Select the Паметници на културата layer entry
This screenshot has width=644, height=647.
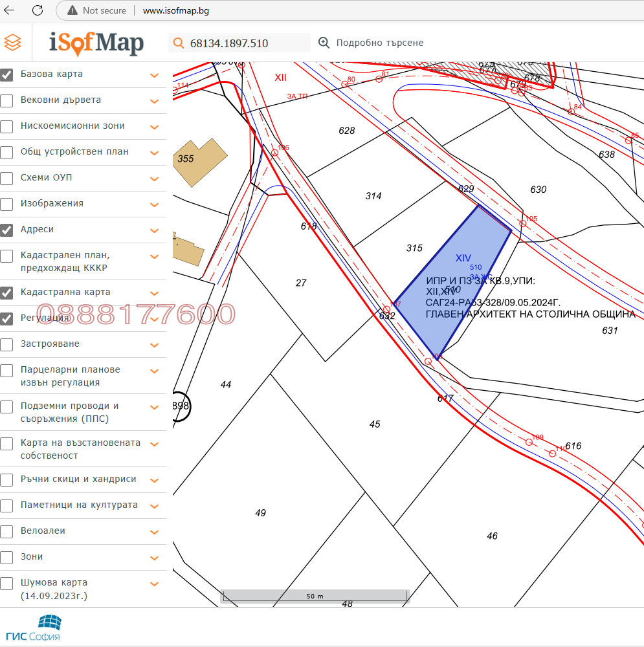point(79,505)
